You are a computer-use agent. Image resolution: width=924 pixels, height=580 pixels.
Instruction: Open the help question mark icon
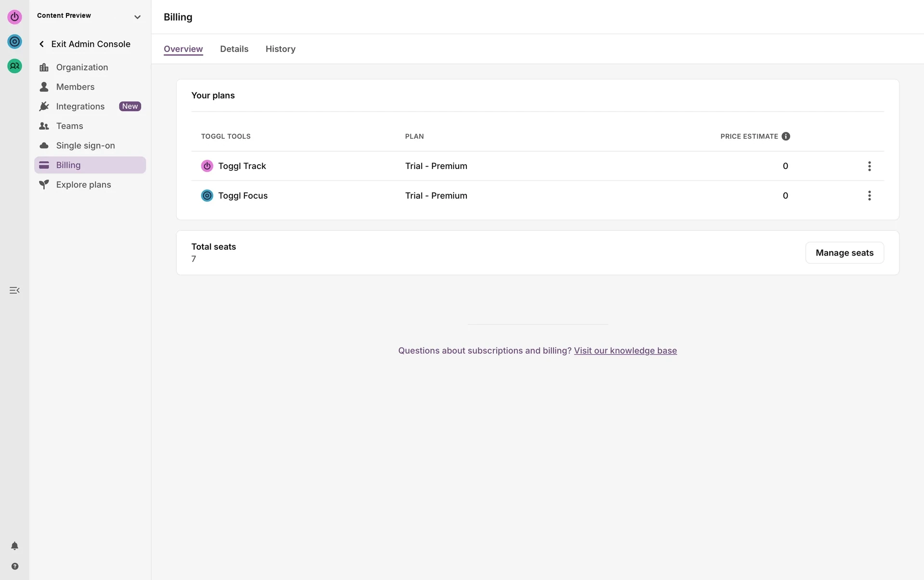pyautogui.click(x=14, y=567)
